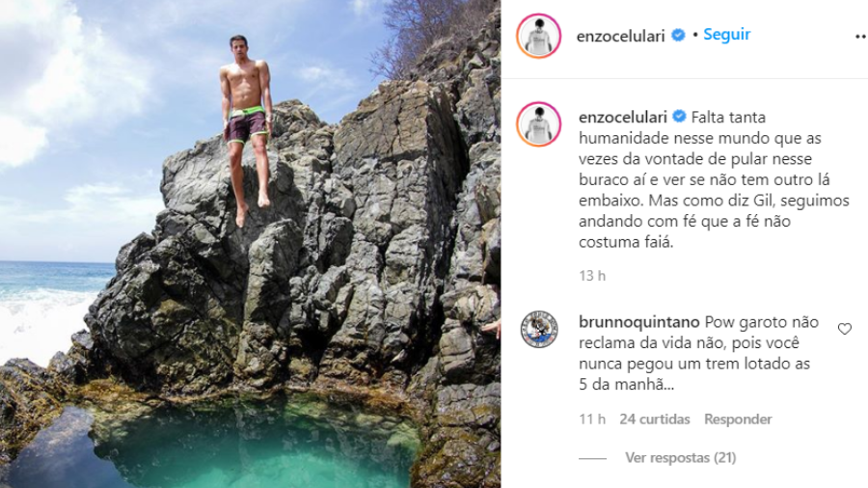Open enzocelulari username link in the header
This screenshot has width=868, height=488.
point(620,36)
